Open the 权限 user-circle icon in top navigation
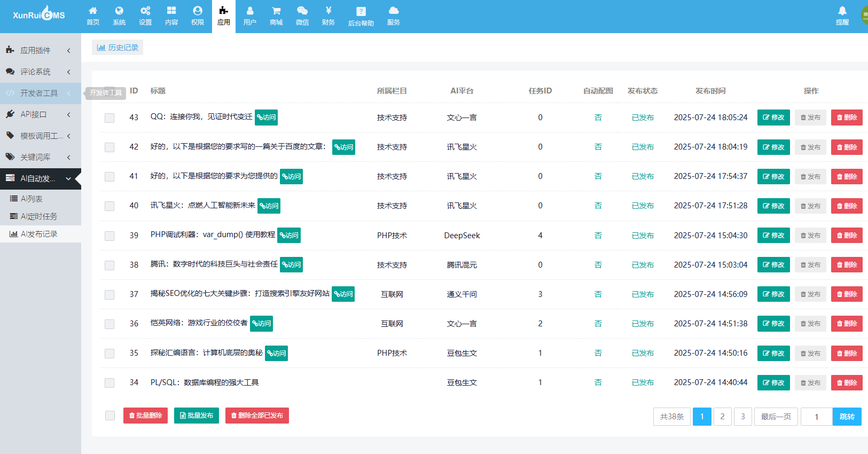Screen dimensions: 868x454 point(198,16)
